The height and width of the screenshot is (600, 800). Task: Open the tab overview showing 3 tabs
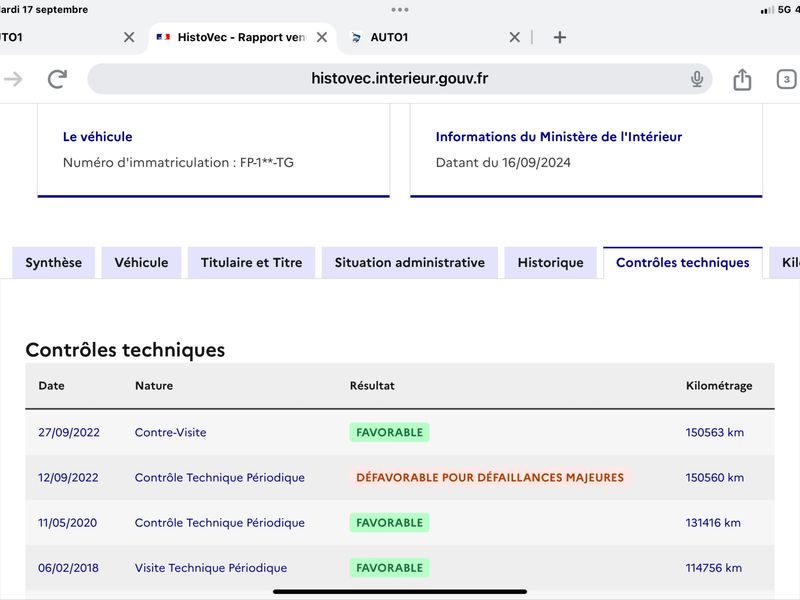786,79
